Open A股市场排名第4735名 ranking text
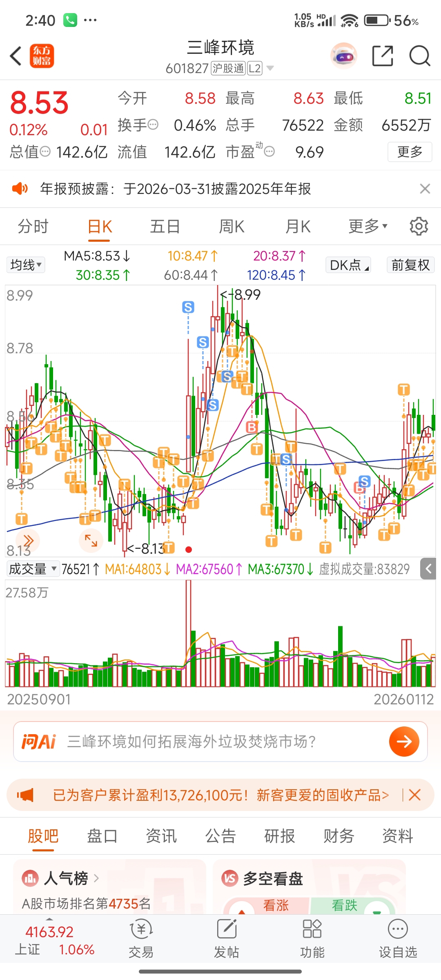 [x=86, y=904]
